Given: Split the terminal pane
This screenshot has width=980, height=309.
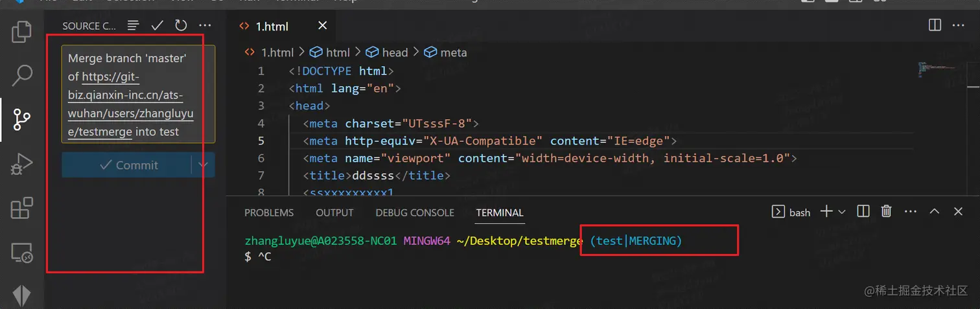Looking at the screenshot, I should point(863,211).
